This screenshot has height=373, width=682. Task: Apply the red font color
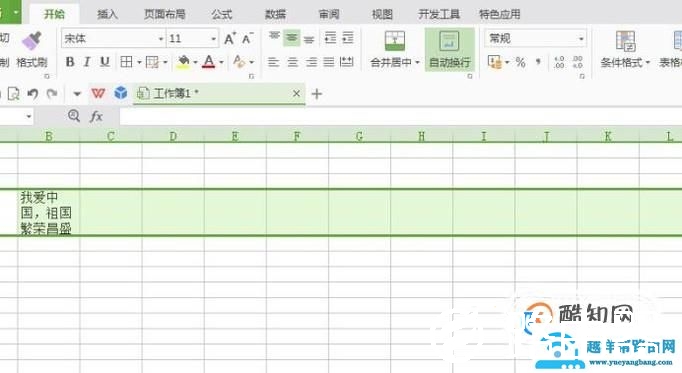[209, 62]
